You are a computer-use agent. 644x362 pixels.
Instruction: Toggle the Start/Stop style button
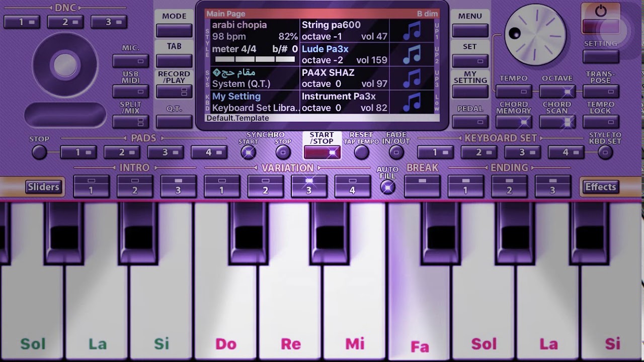click(x=322, y=152)
